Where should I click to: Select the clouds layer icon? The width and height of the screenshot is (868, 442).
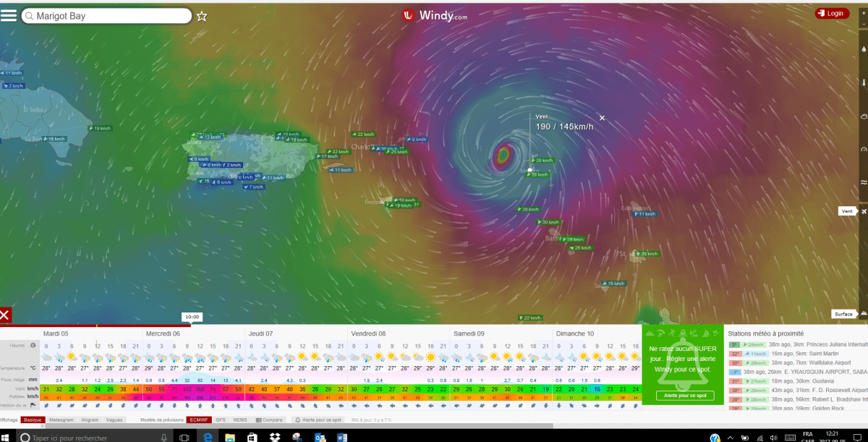863,116
